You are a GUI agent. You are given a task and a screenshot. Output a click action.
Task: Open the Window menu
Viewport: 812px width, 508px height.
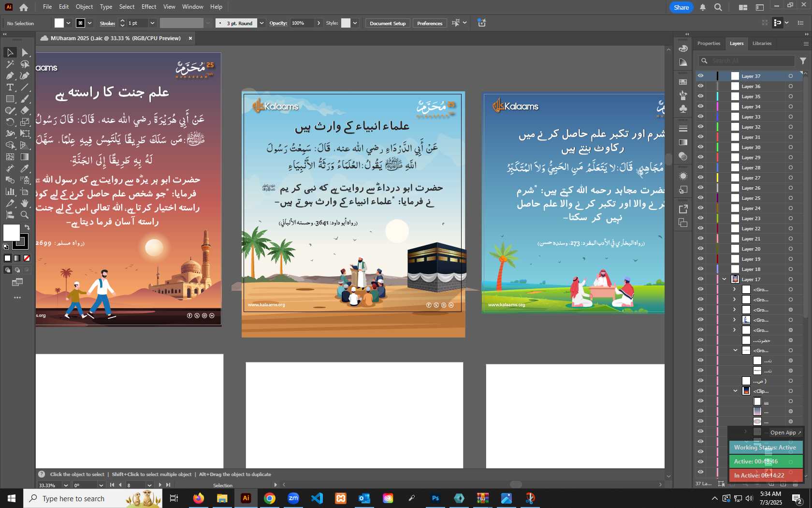point(193,7)
